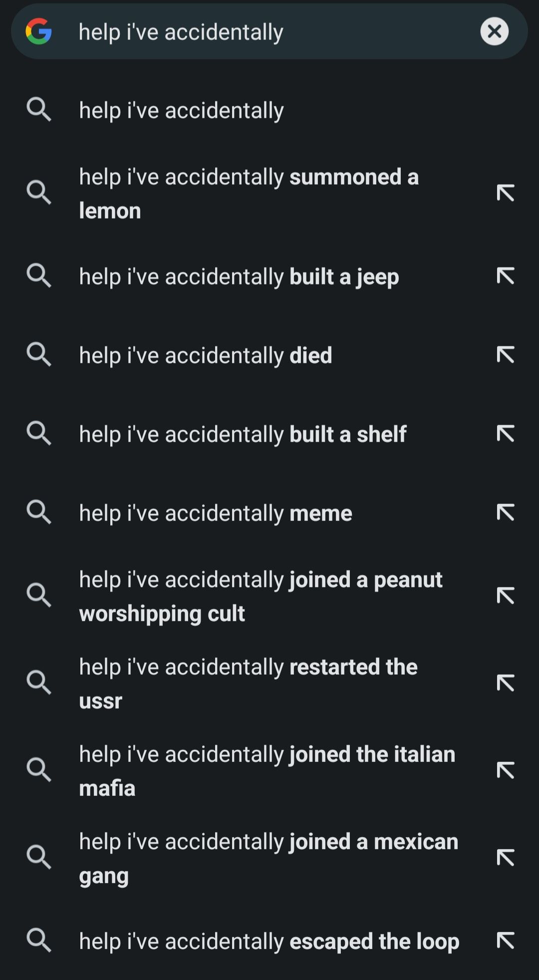Tap arrow next to 'meme' suggestion
The image size is (539, 980).
coord(505,512)
